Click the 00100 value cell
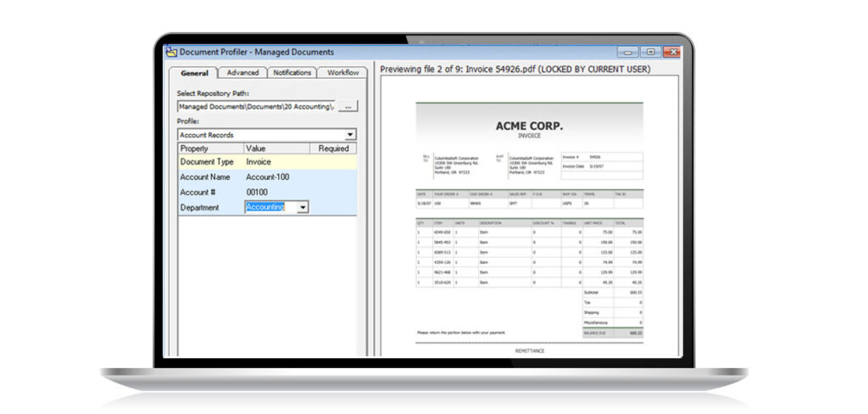This screenshot has width=868, height=414. [x=257, y=193]
